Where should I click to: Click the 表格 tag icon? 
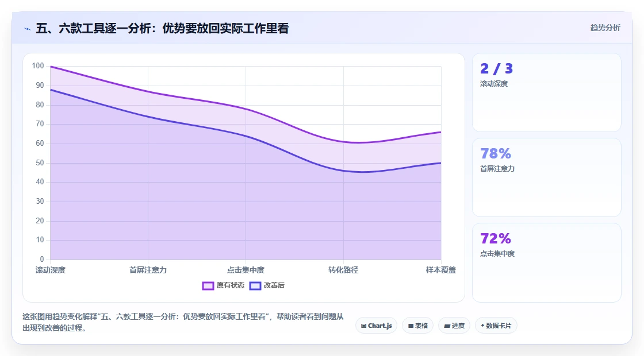[x=411, y=326]
